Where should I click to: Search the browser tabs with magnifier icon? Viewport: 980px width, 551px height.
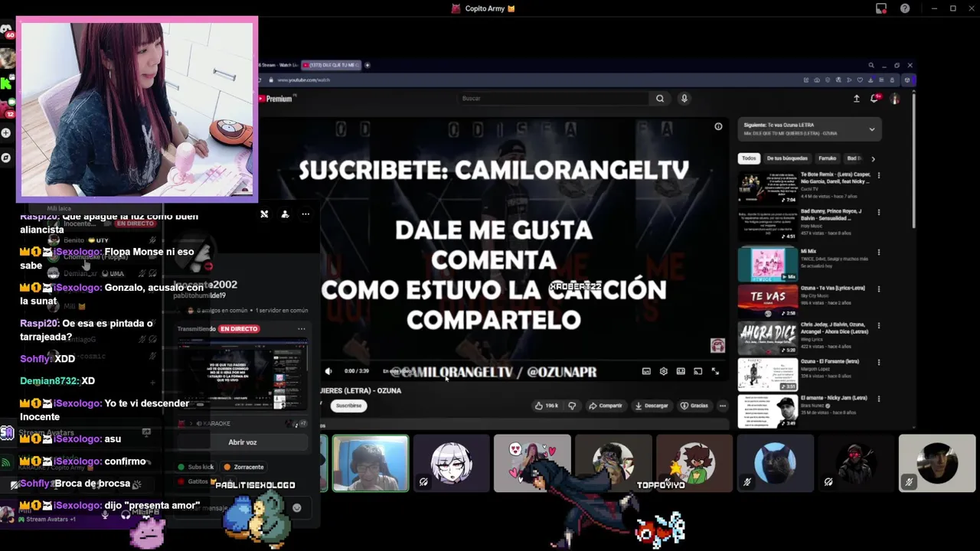[x=871, y=65]
